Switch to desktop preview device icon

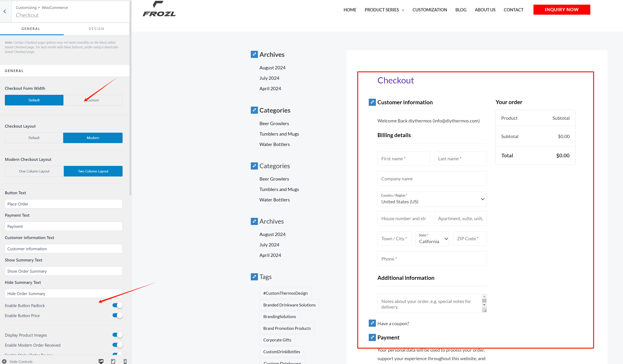click(x=101, y=361)
